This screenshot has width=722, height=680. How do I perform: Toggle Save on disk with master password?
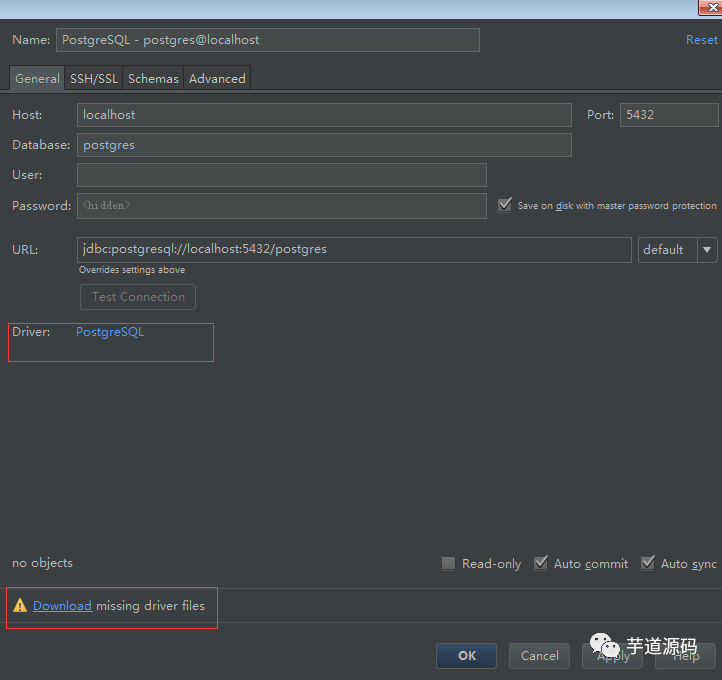tap(505, 205)
